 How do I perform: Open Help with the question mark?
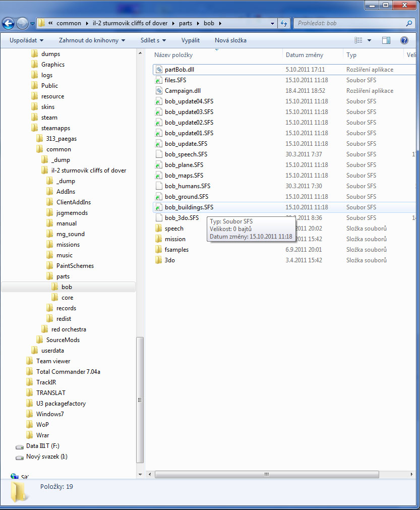(404, 40)
